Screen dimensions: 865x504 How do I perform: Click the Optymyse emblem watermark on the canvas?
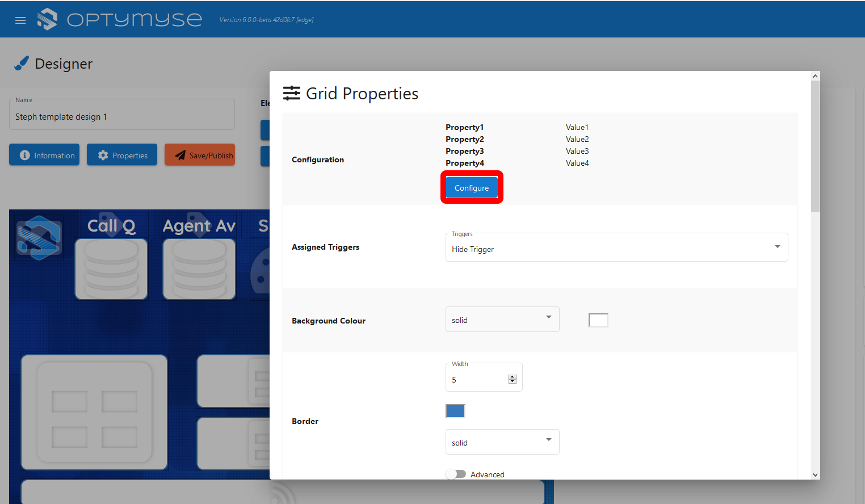point(39,238)
